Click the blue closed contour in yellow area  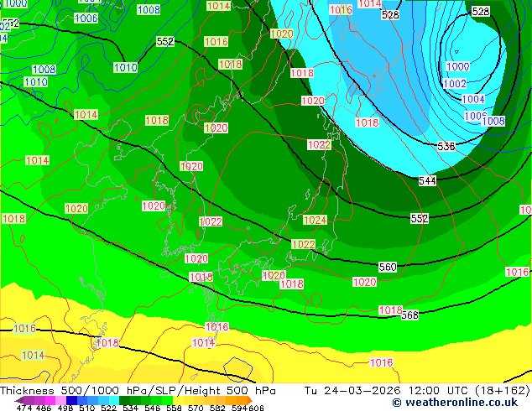(237, 369)
